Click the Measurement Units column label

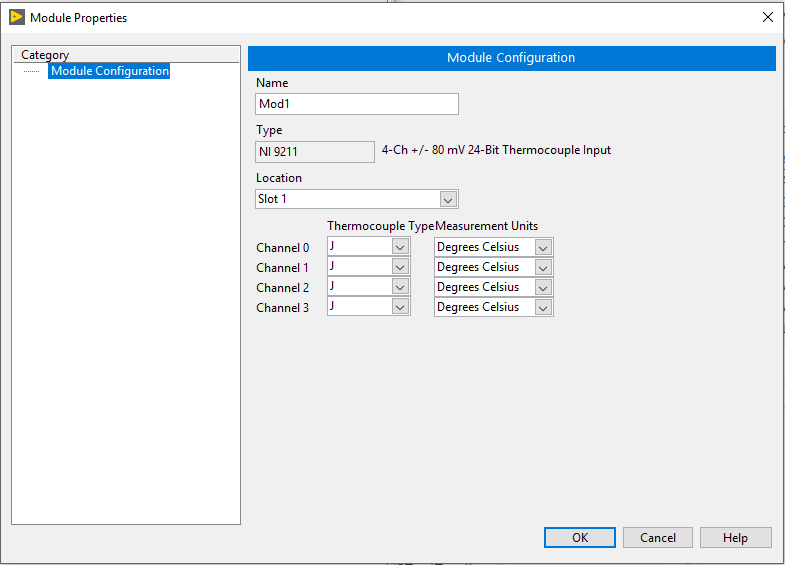coord(487,226)
